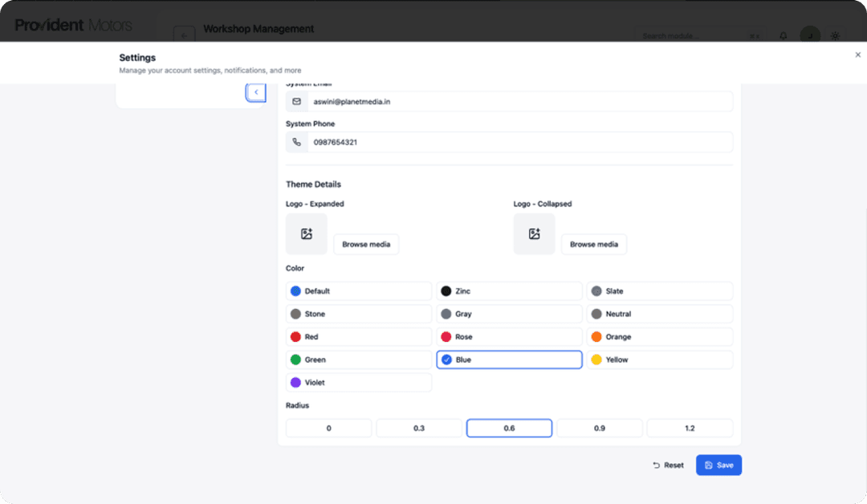Collapse the settings sidebar with chevron button
Image resolution: width=867 pixels, height=504 pixels.
pos(256,92)
